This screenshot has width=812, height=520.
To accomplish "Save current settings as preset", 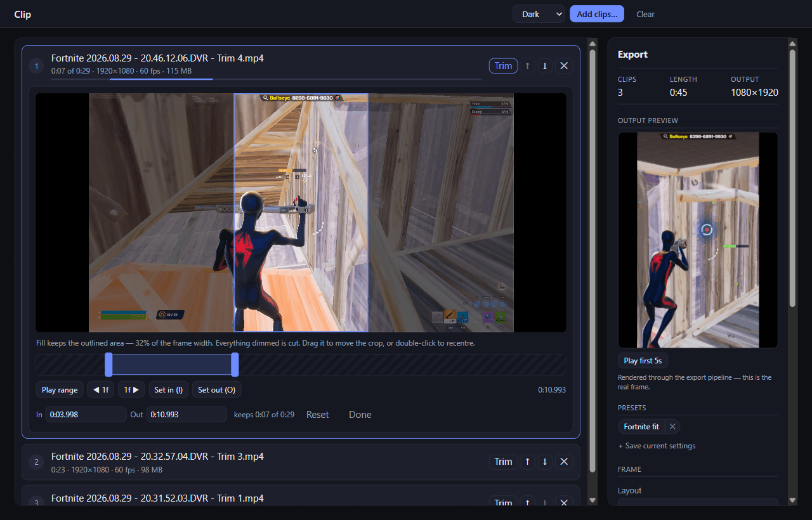I will (x=657, y=446).
